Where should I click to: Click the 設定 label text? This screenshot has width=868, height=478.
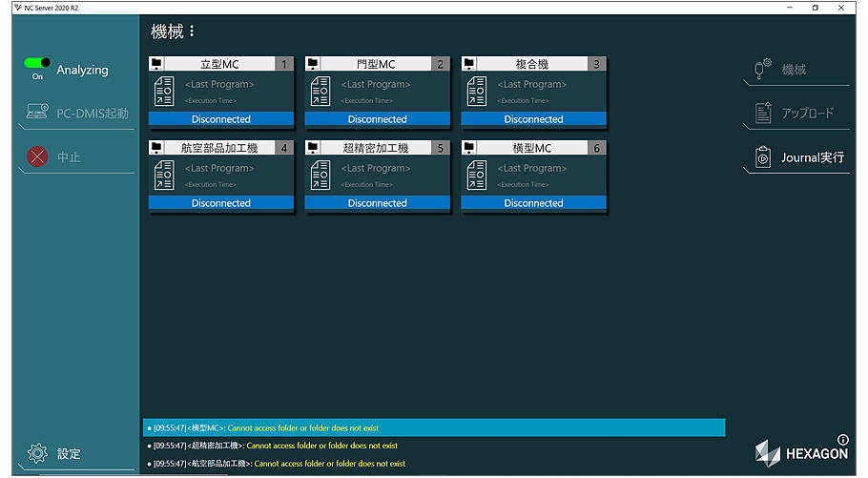[69, 454]
